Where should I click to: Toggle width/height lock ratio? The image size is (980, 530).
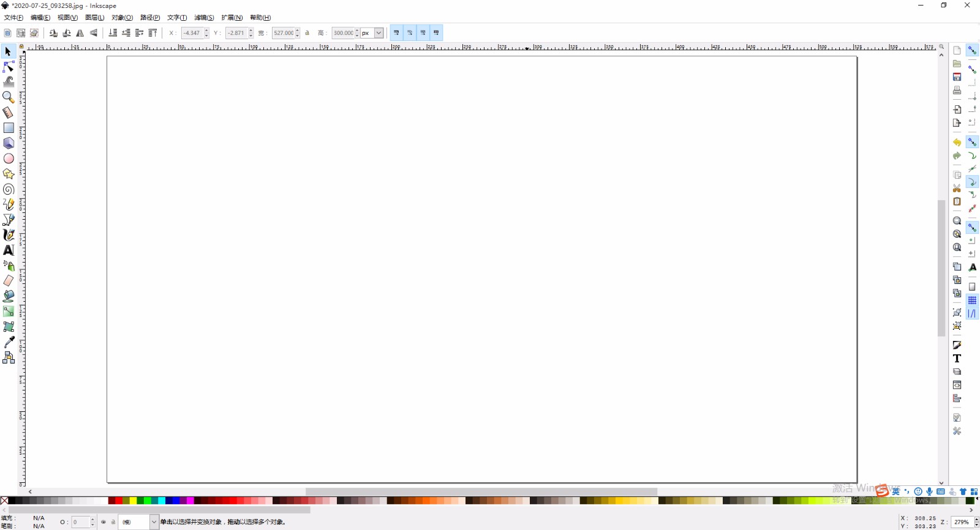tap(307, 33)
